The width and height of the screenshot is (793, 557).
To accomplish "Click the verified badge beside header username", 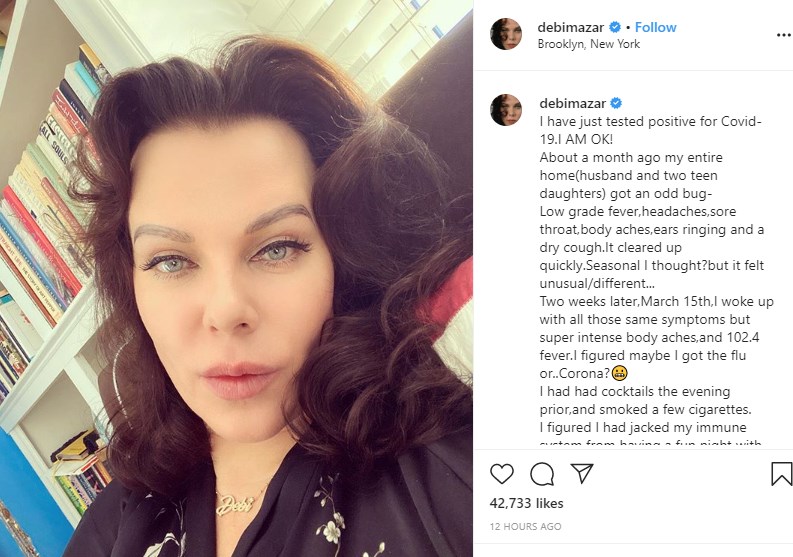I will (614, 27).
